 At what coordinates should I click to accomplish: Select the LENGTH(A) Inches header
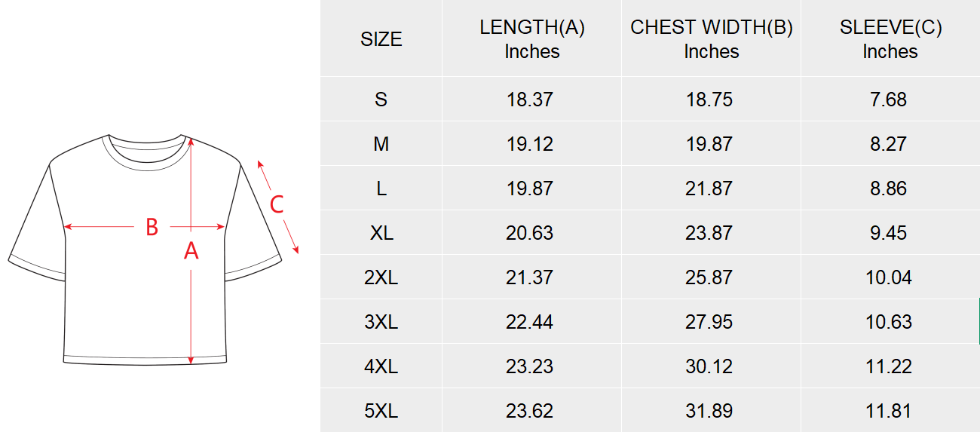tap(532, 39)
